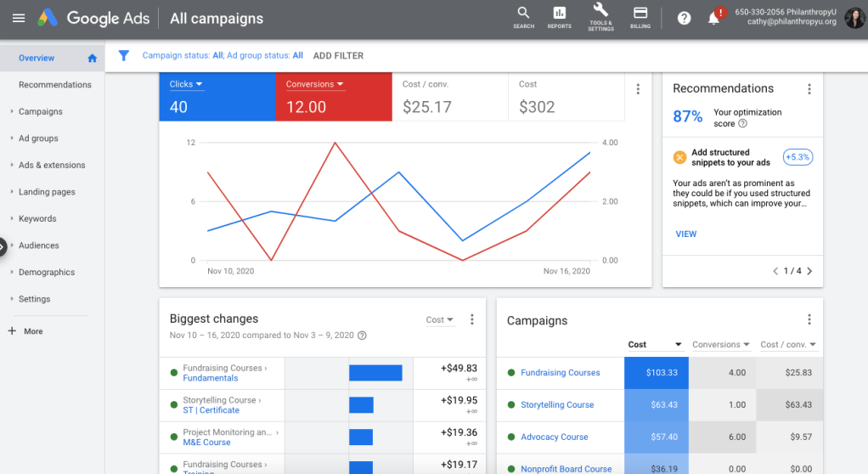Click the Help question mark icon
Screen dimensions: 868x474
click(684, 18)
